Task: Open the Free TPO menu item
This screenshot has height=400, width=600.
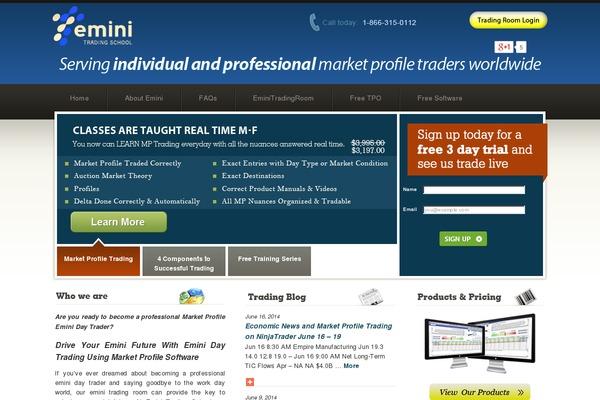Action: [365, 98]
